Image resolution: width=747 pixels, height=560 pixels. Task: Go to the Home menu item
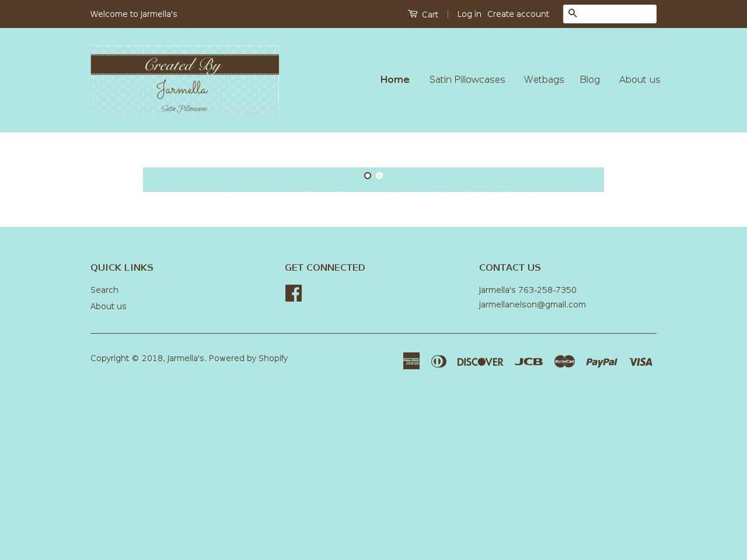pos(395,79)
